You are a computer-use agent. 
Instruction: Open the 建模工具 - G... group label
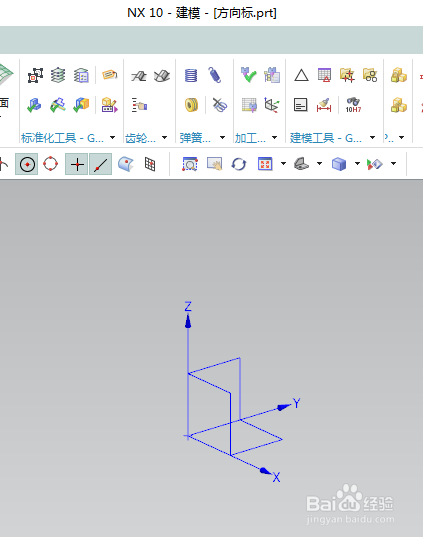click(x=326, y=138)
